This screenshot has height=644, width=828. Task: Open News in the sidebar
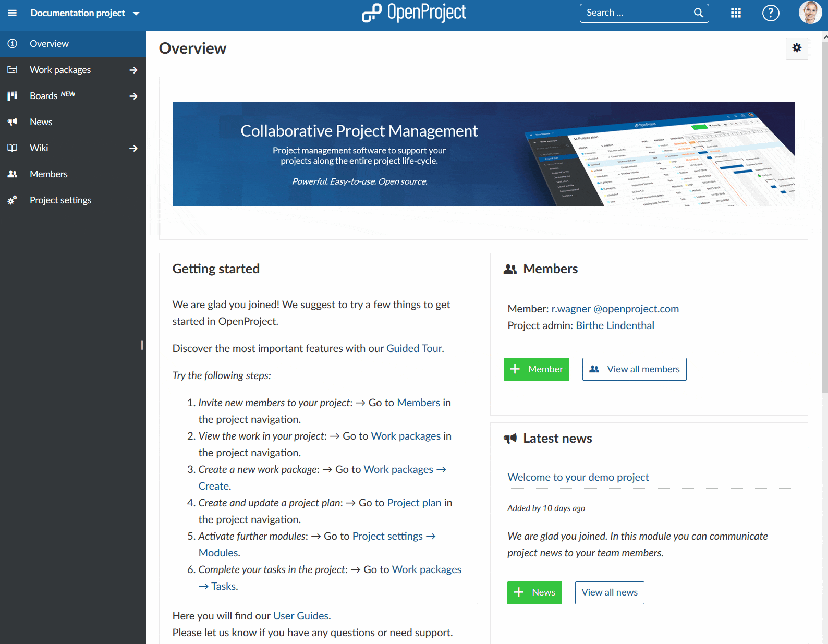click(41, 122)
